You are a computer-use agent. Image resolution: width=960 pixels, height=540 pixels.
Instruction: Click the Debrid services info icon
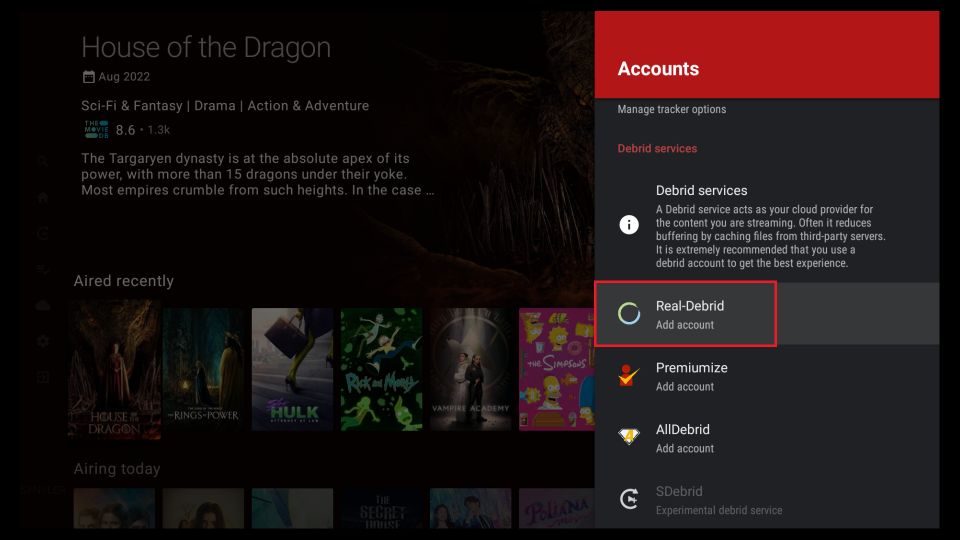629,225
